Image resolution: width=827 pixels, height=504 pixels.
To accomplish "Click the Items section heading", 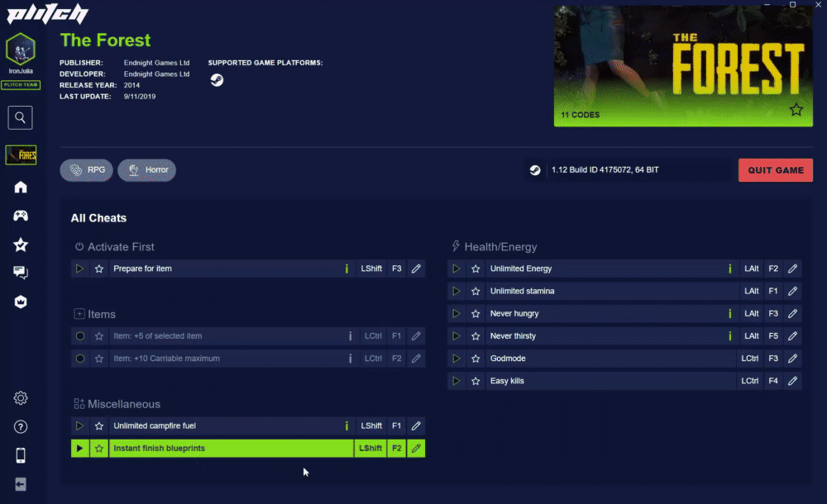I will pyautogui.click(x=101, y=314).
